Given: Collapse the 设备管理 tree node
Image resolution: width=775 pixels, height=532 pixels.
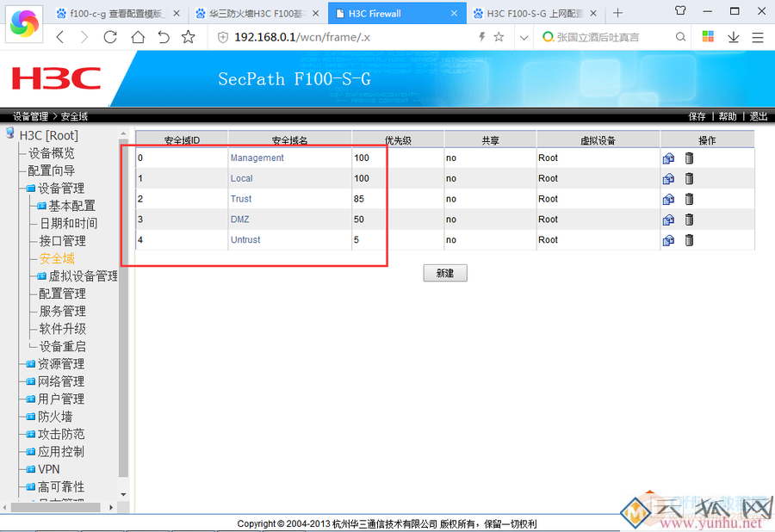Looking at the screenshot, I should (30, 189).
